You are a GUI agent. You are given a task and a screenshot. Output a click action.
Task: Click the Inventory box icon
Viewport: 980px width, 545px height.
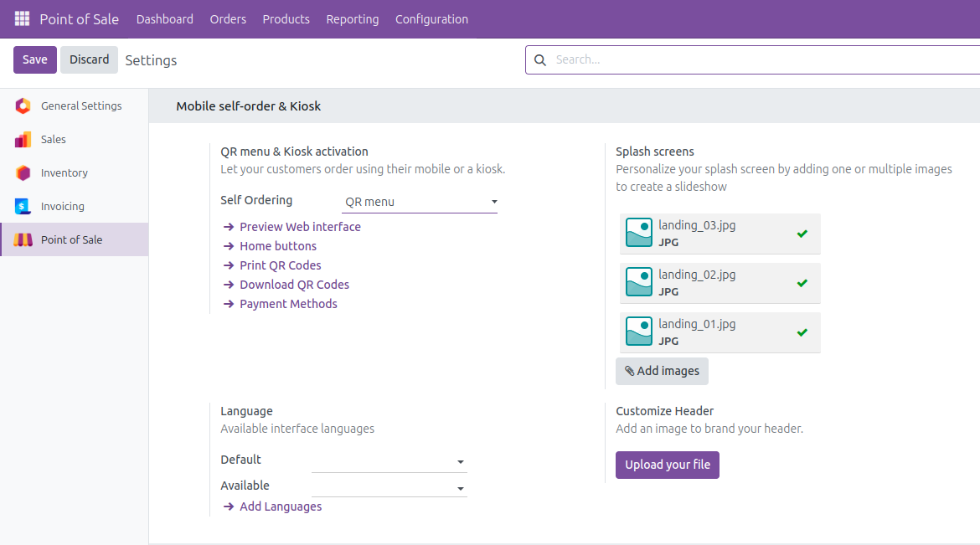[x=23, y=173]
